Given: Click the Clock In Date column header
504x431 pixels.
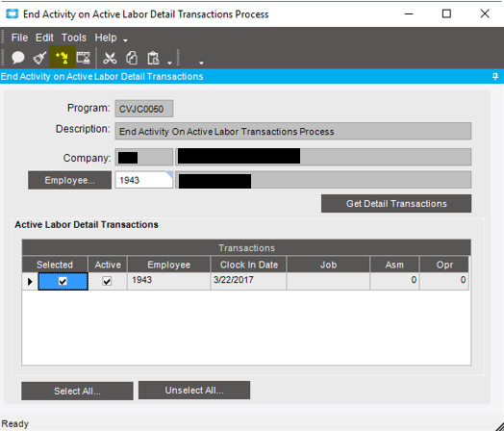Looking at the screenshot, I should click(249, 265).
